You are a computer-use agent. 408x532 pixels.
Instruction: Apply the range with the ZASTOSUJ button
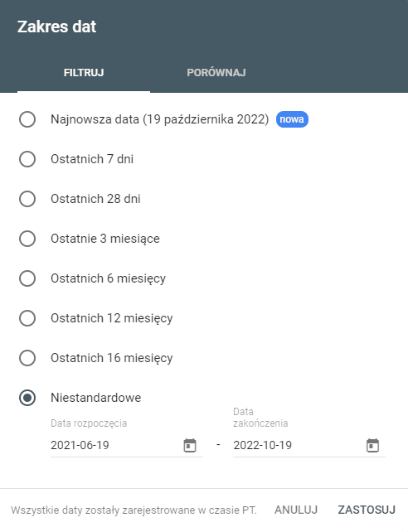click(367, 510)
